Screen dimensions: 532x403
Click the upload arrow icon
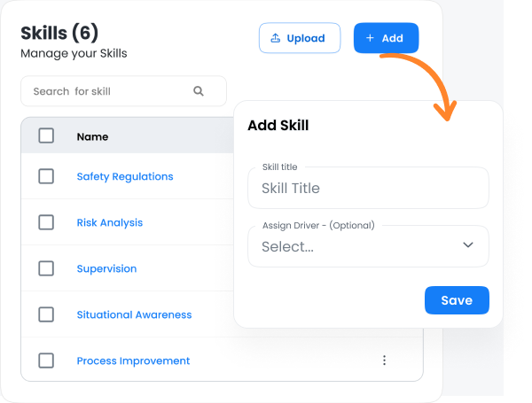(275, 38)
